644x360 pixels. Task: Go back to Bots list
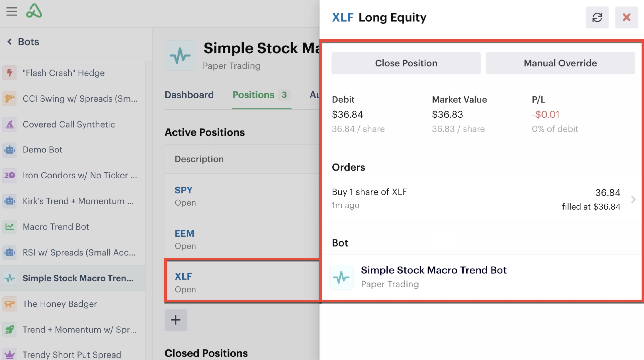click(23, 41)
